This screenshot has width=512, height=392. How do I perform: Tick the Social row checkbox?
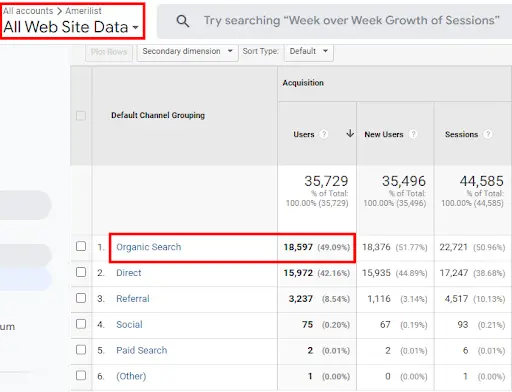[x=81, y=324]
